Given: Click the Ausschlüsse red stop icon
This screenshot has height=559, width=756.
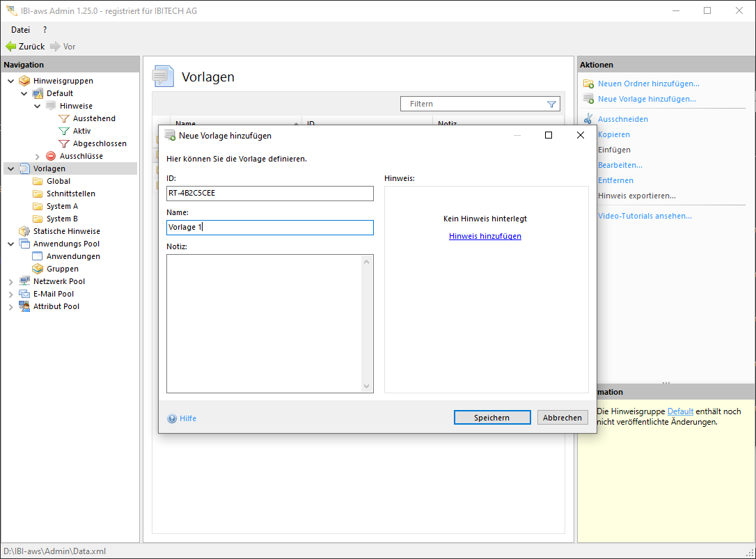Looking at the screenshot, I should 51,156.
